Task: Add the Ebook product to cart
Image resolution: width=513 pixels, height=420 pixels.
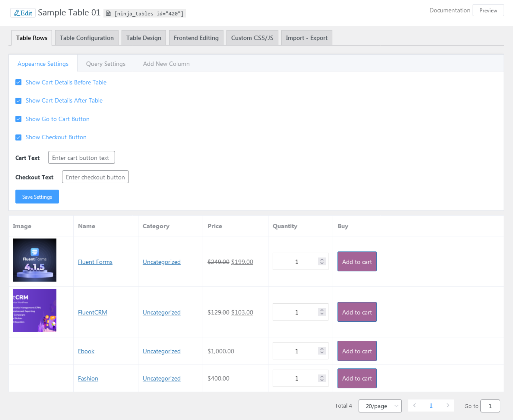Action: pos(357,351)
